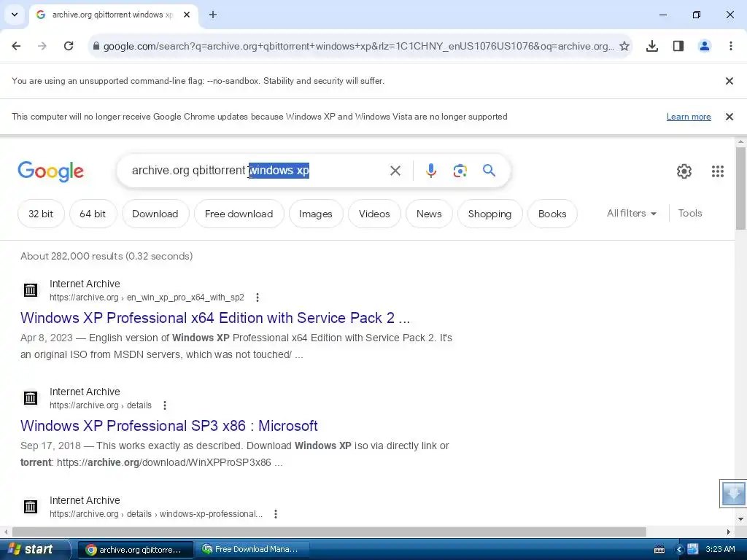Select the 64 bit filter chip
The height and width of the screenshot is (560, 747).
[x=93, y=214]
